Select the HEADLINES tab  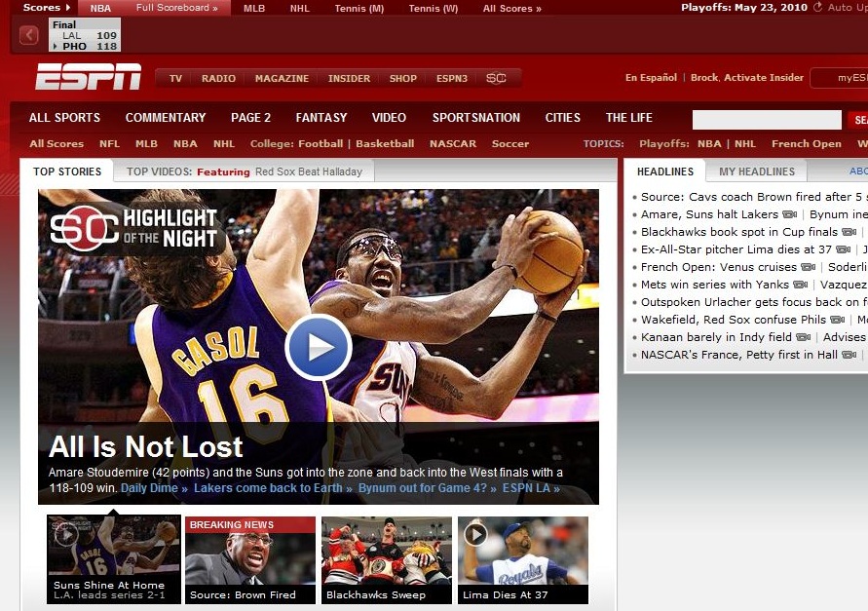tap(664, 172)
